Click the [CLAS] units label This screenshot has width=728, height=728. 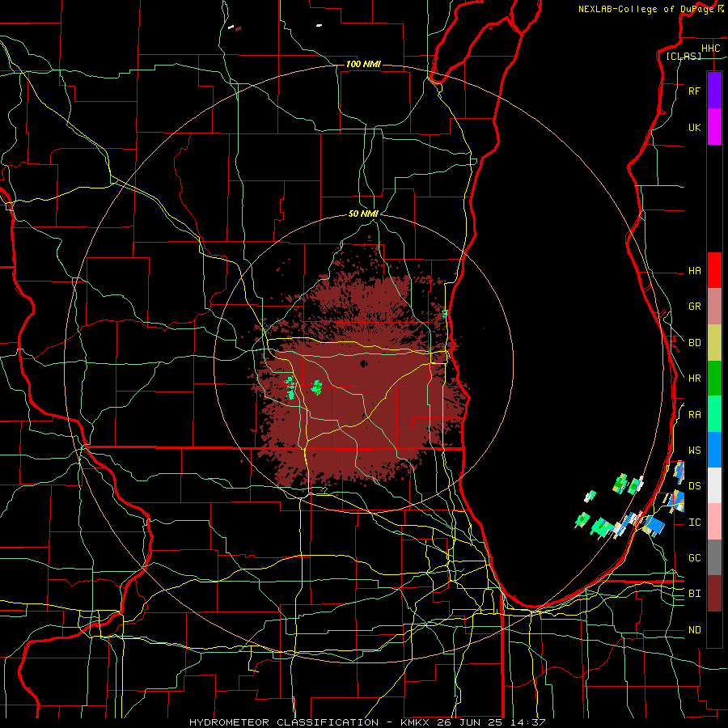pyautogui.click(x=684, y=56)
